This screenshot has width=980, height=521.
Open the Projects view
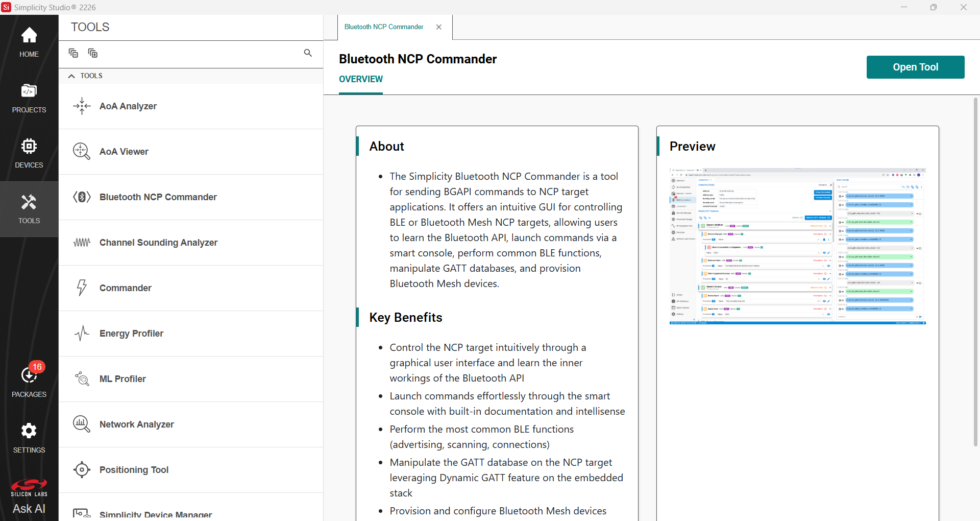(29, 98)
